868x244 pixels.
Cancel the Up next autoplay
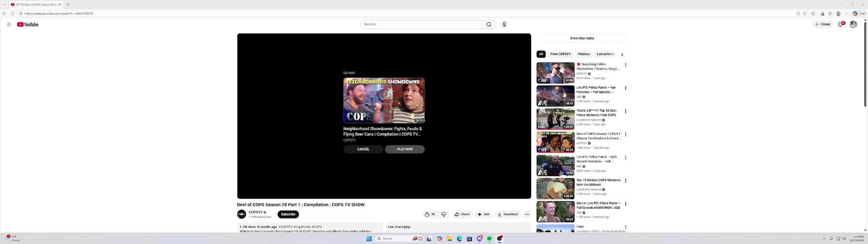363,149
